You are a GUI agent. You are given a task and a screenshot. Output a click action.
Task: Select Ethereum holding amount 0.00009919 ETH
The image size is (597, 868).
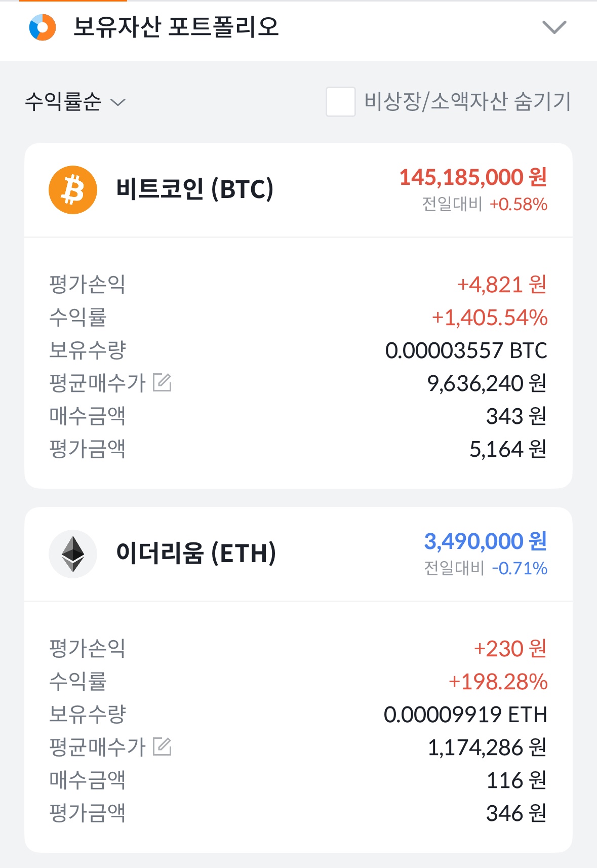point(465,715)
